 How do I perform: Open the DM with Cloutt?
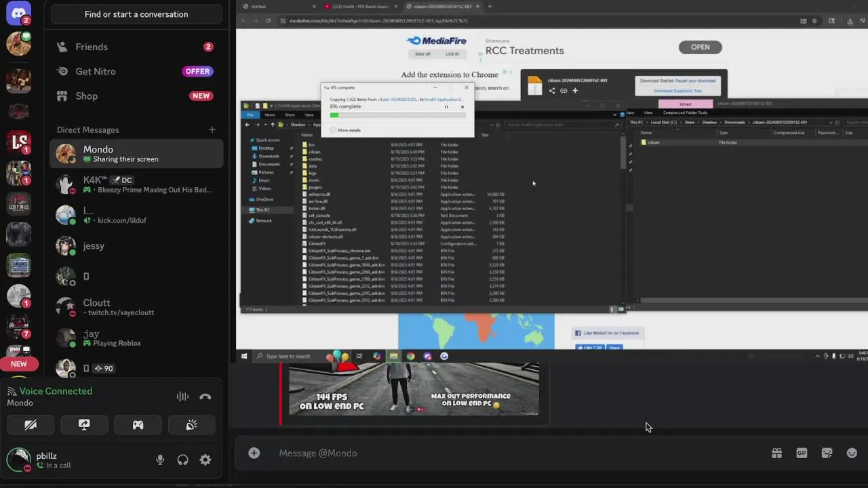click(x=136, y=307)
